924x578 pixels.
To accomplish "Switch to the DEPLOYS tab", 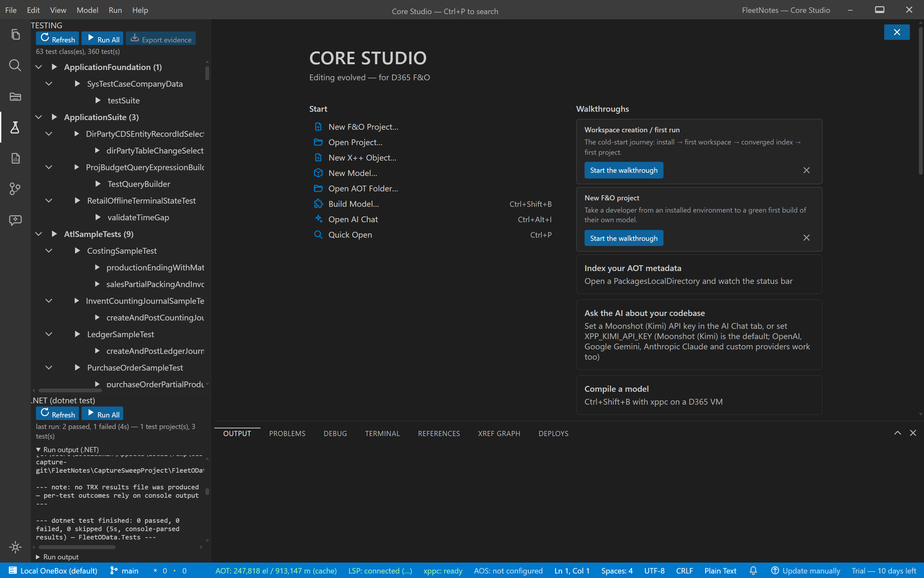I will [x=553, y=433].
